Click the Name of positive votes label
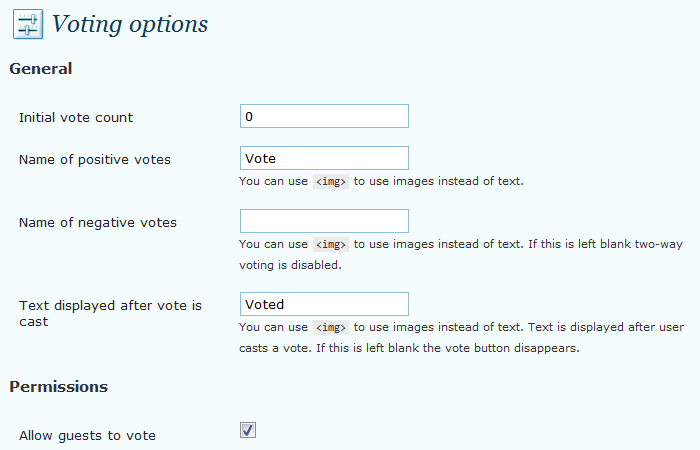Image resolution: width=700 pixels, height=450 pixels. 95,160
